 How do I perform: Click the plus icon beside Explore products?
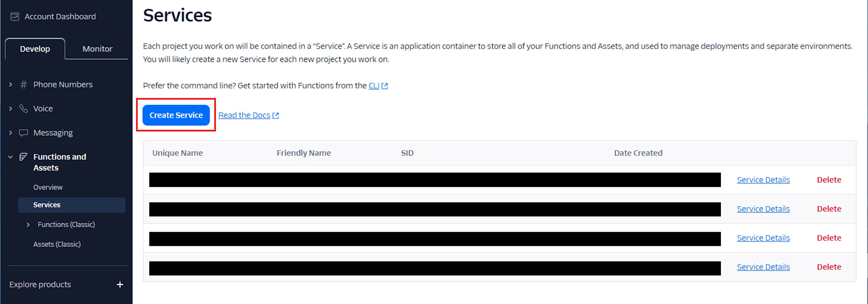pos(120,284)
